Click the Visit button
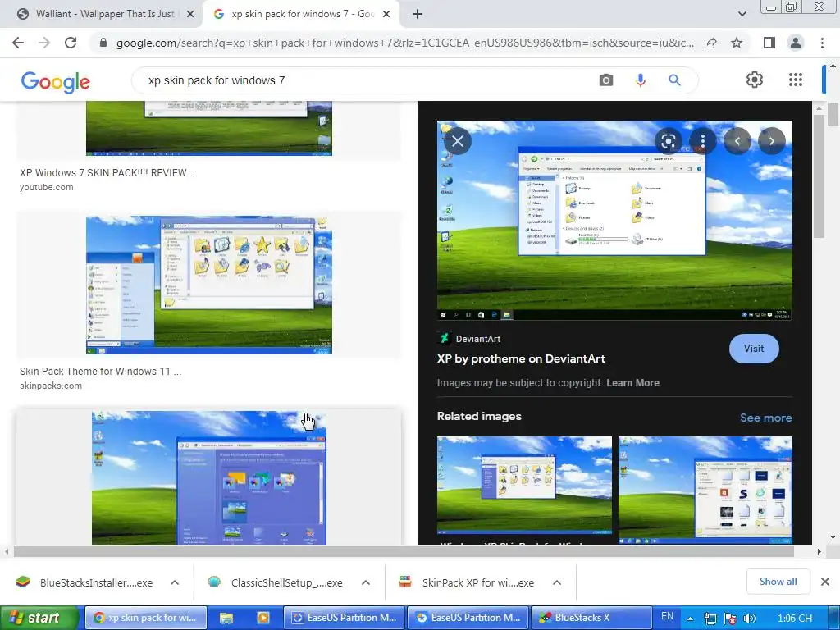Screen dimensions: 840x630 coord(754,349)
